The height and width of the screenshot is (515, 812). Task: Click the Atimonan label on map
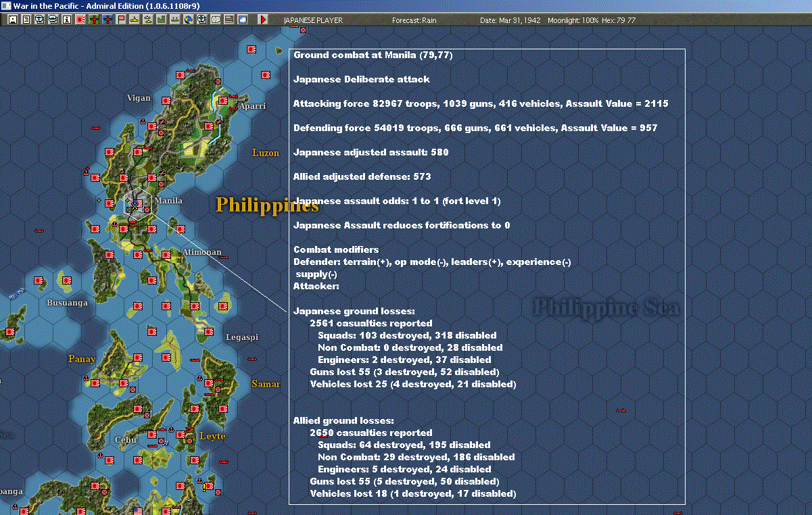click(201, 252)
